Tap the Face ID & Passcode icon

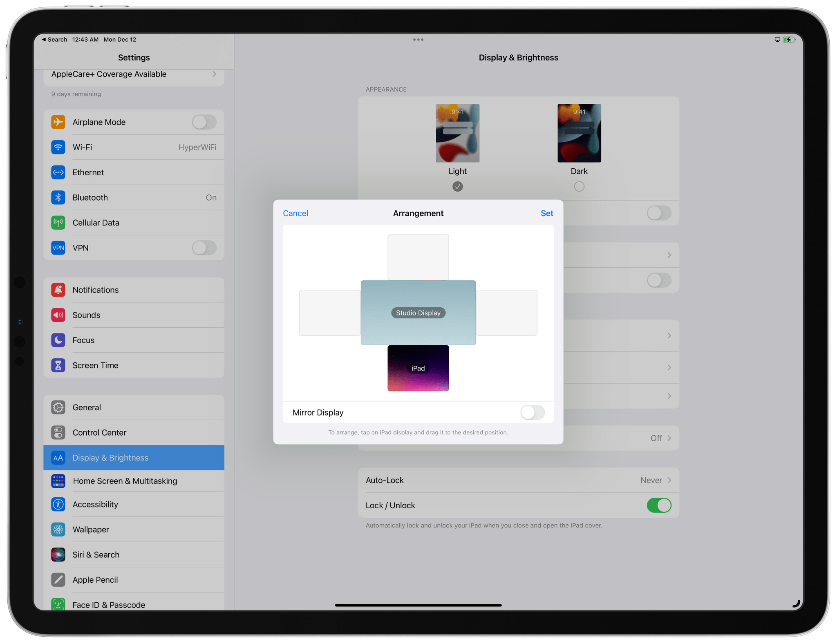pos(58,604)
